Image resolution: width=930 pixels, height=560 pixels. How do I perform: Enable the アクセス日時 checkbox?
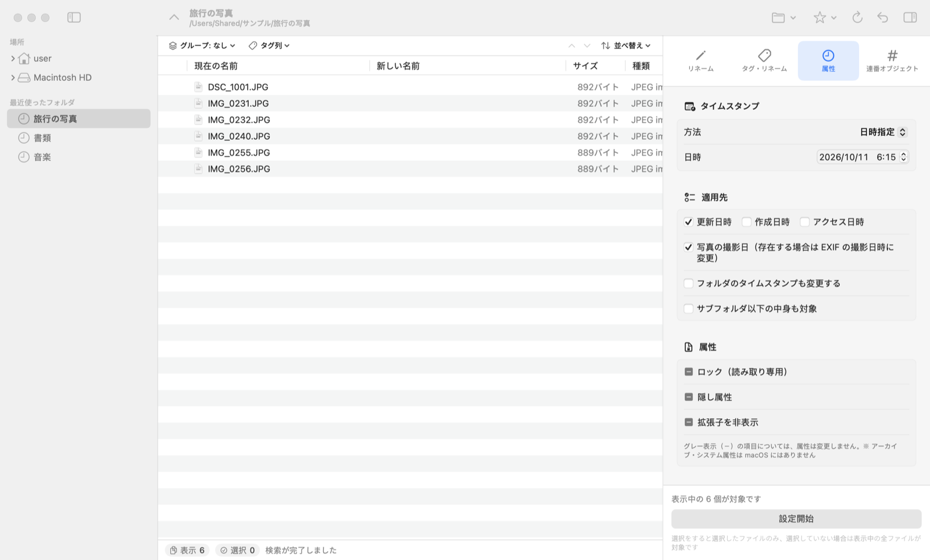[804, 222]
